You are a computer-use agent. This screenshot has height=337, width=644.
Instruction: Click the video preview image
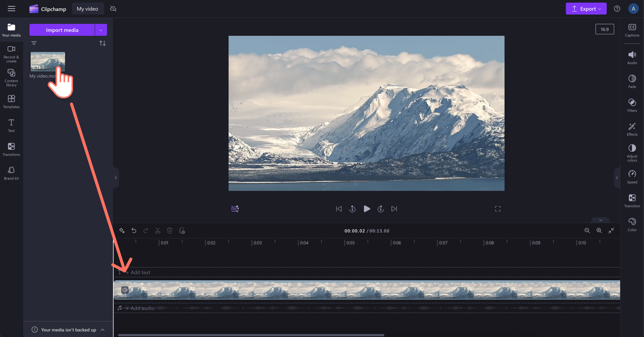click(367, 113)
